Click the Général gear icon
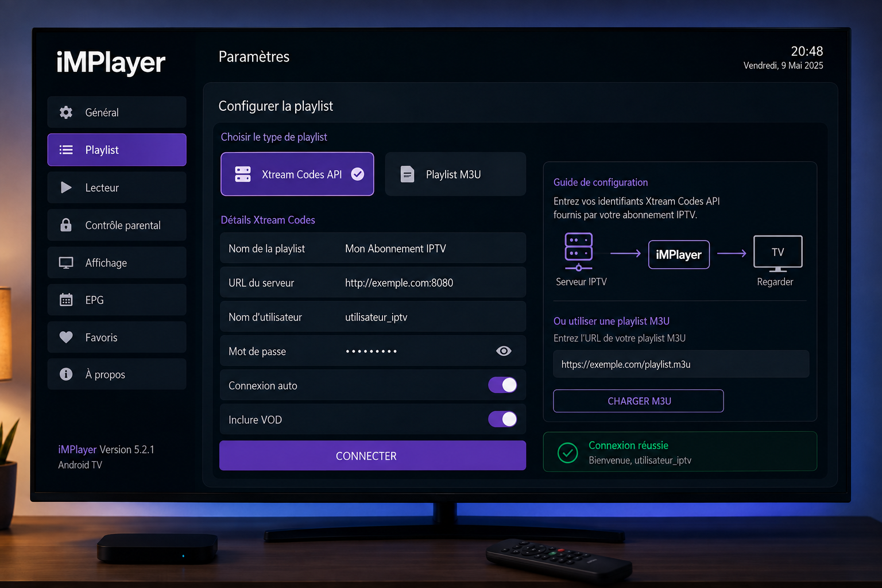Image resolution: width=882 pixels, height=588 pixels. pos(66,113)
